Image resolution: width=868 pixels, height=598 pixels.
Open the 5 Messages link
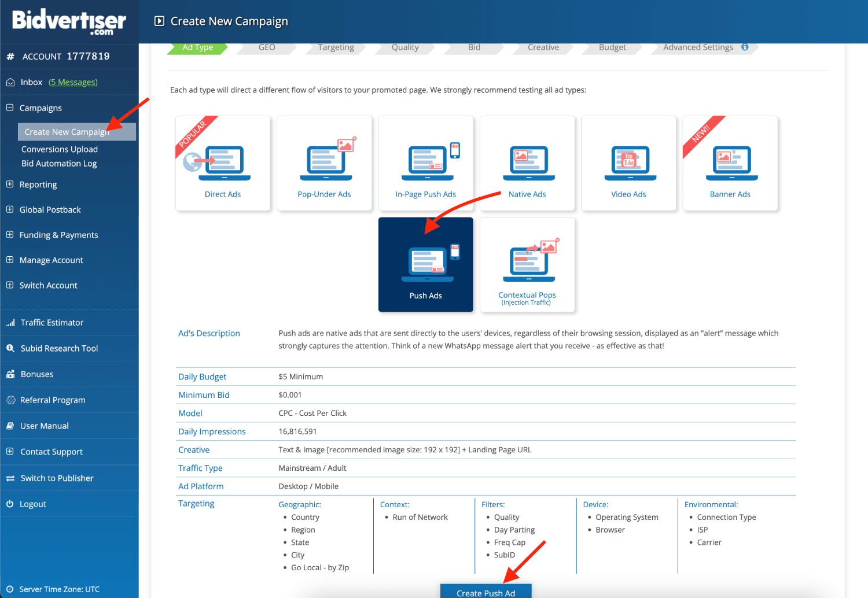coord(73,82)
